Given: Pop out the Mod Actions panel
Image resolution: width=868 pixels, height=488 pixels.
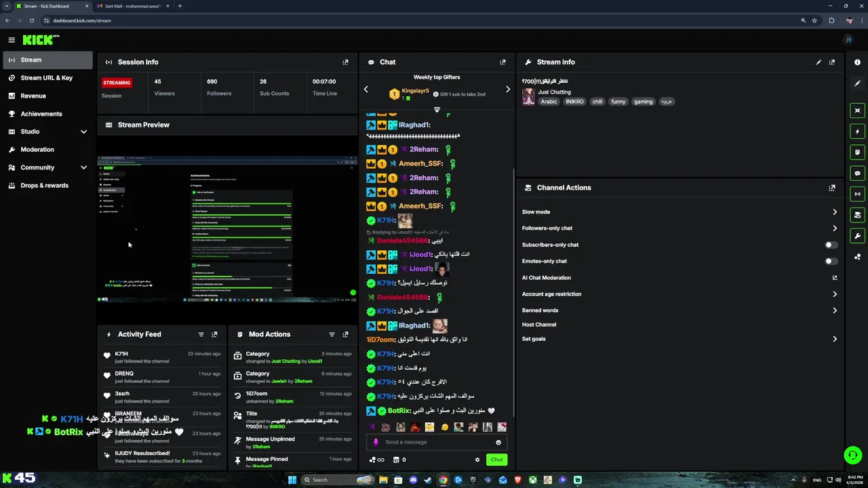Looking at the screenshot, I should (345, 335).
